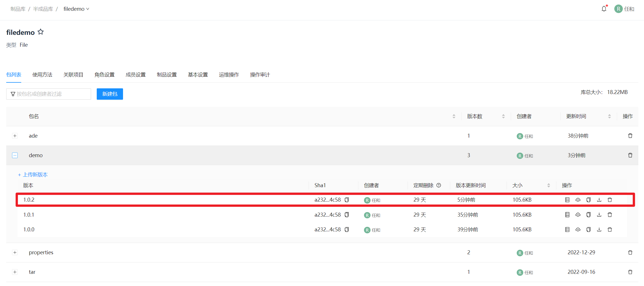Click cloud icon for version 1.0.1
The image size is (644, 286).
pyautogui.click(x=578, y=215)
